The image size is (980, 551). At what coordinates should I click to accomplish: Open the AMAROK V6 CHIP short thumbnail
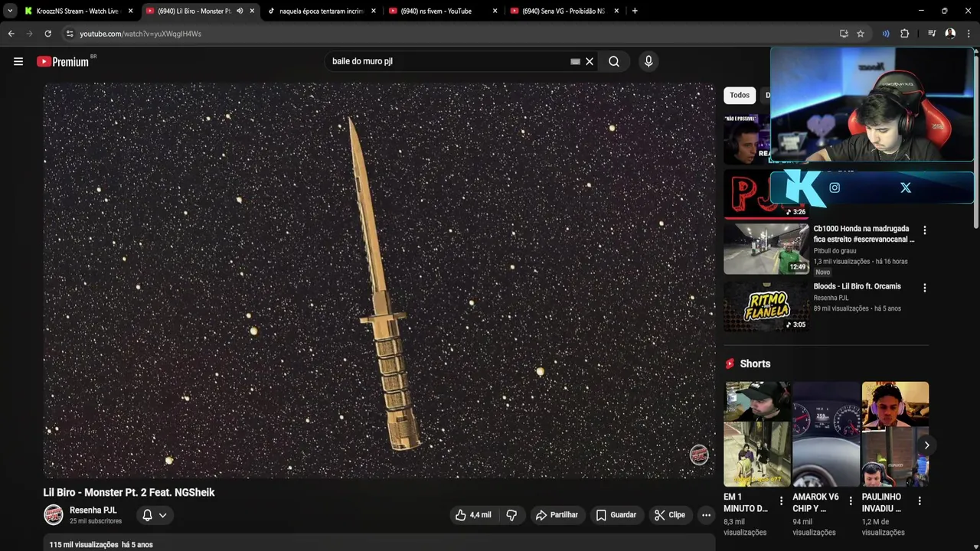coord(826,434)
